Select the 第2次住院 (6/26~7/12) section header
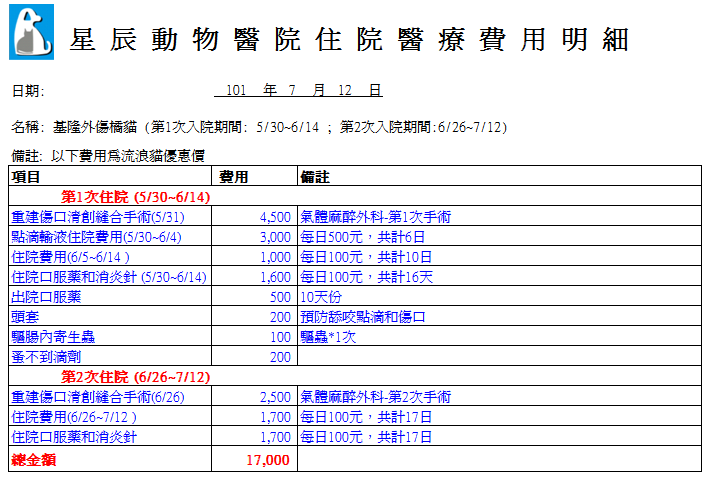The width and height of the screenshot is (708, 481). 135,377
